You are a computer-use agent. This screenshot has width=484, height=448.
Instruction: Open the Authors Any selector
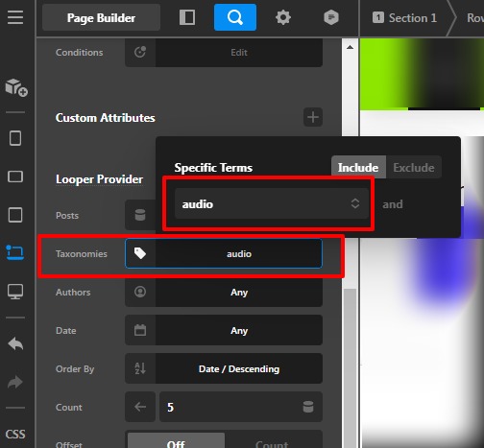[239, 292]
